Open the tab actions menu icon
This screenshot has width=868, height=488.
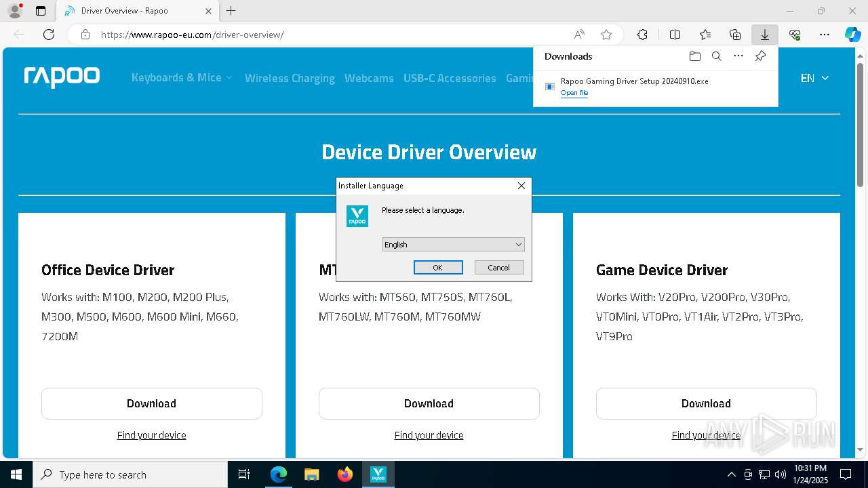41,11
